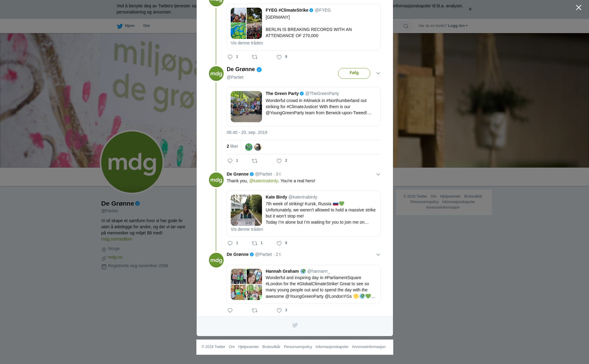Image resolution: width=589 pixels, height=364 pixels.
Task: Click the search magnifier icon
Action: pos(406,26)
